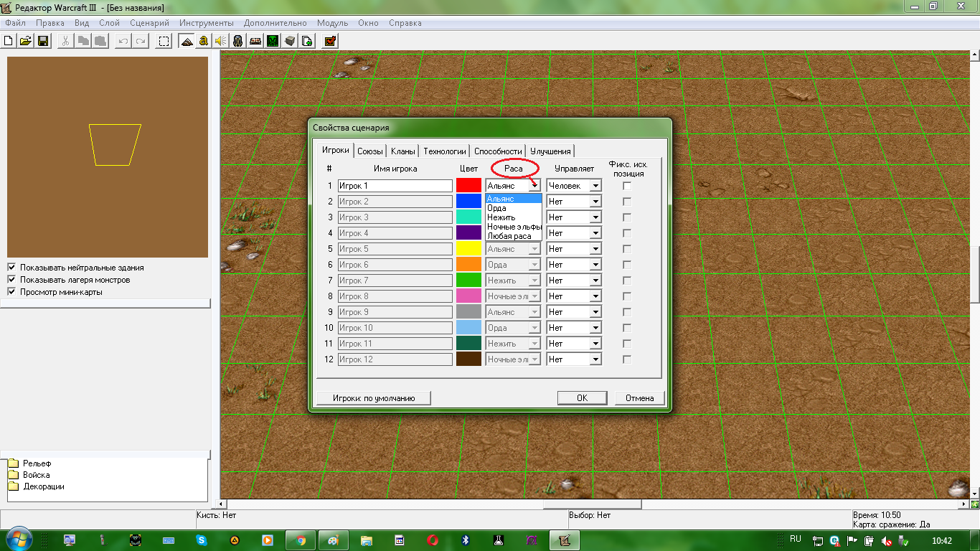Image resolution: width=980 pixels, height=551 pixels.
Task: Open the 'Управляет' dropdown for Игрок 9
Action: [x=595, y=312]
